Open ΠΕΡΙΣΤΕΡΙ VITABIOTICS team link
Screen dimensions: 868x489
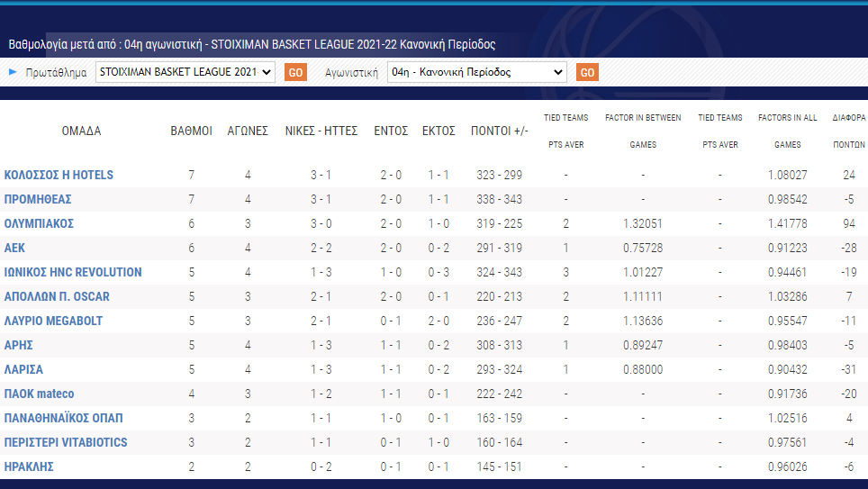point(66,443)
